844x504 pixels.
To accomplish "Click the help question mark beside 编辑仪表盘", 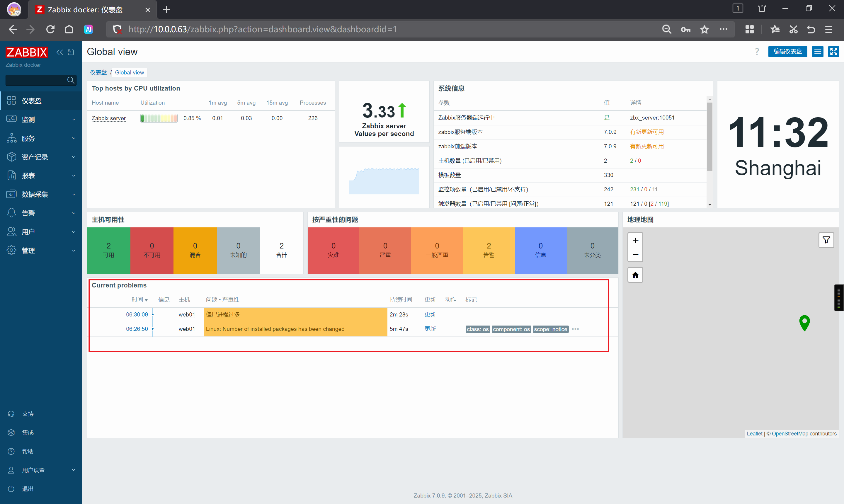I will point(757,52).
